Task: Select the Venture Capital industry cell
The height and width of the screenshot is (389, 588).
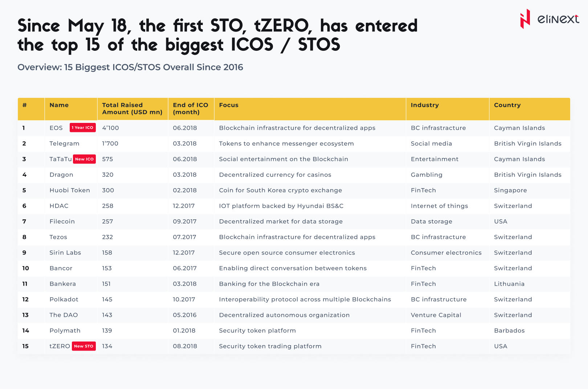Action: click(436, 315)
